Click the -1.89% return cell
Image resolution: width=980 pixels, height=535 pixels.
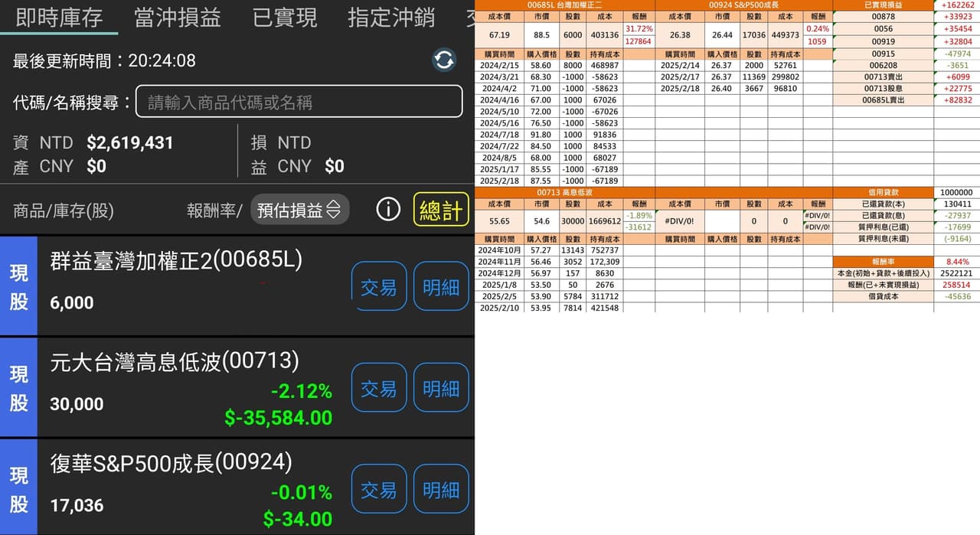tap(639, 215)
